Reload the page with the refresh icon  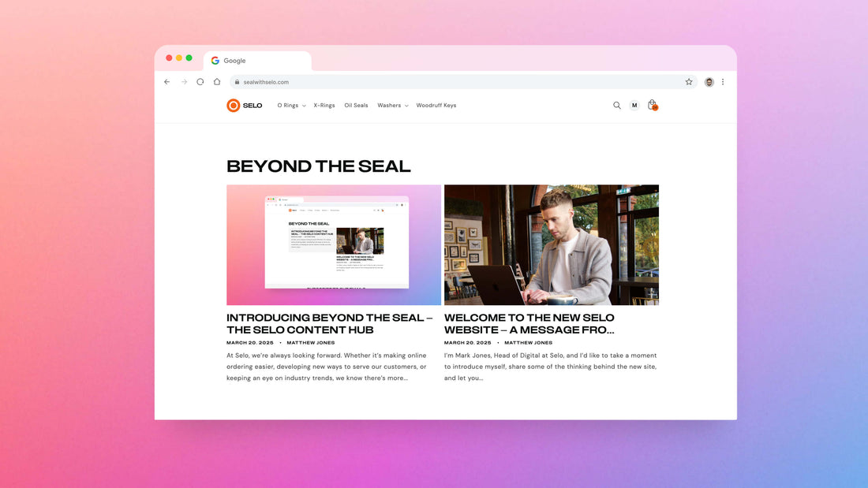tap(200, 82)
